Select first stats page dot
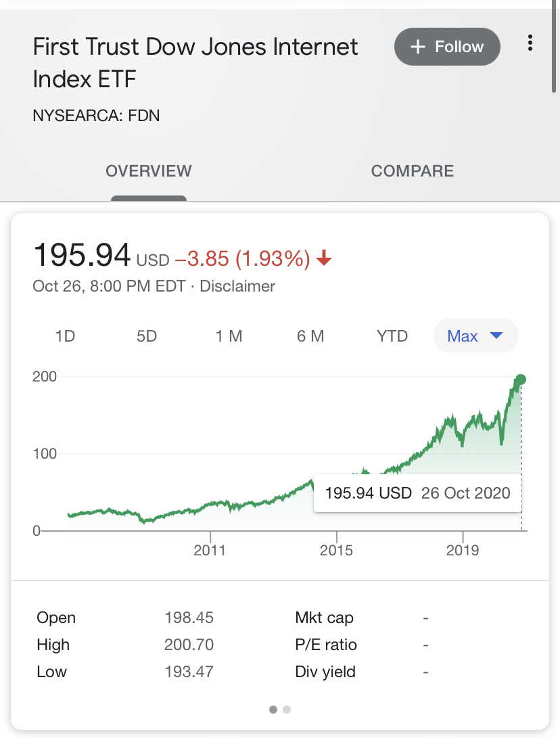Viewport: 560px width, 738px height. point(273,710)
